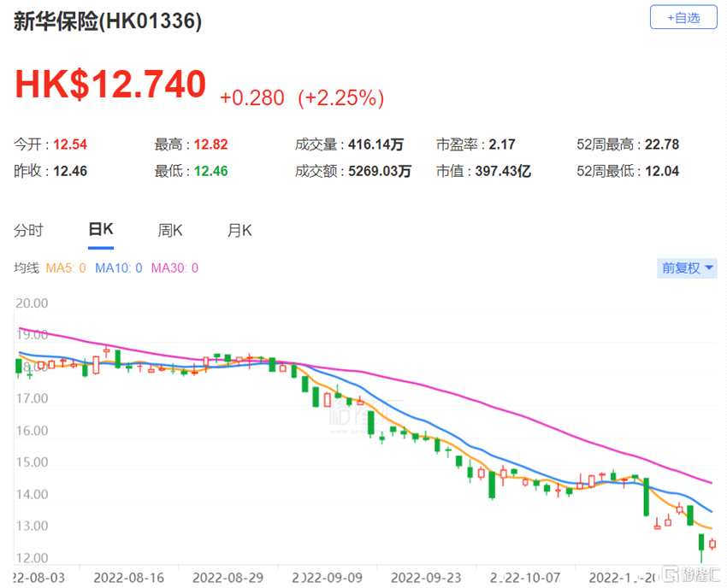Click the 市盈率 value 2.17
The height and width of the screenshot is (588, 727).
coord(502,144)
